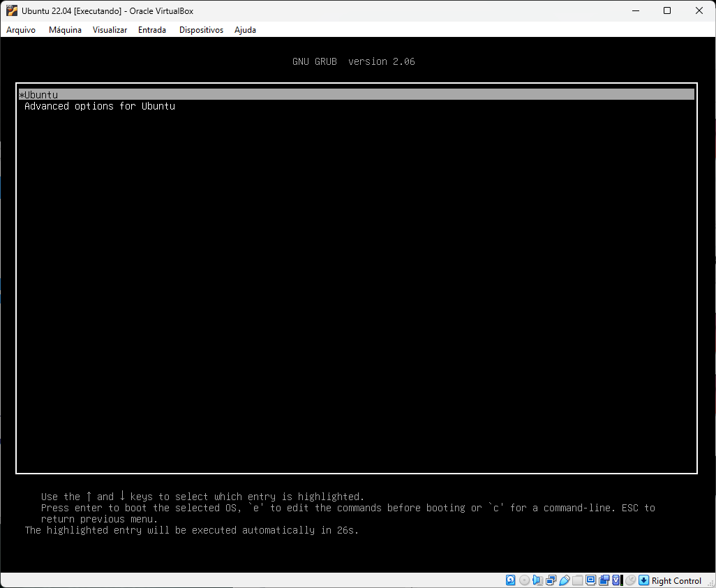Click the optical drive status icon
716x588 pixels.
pos(524,580)
